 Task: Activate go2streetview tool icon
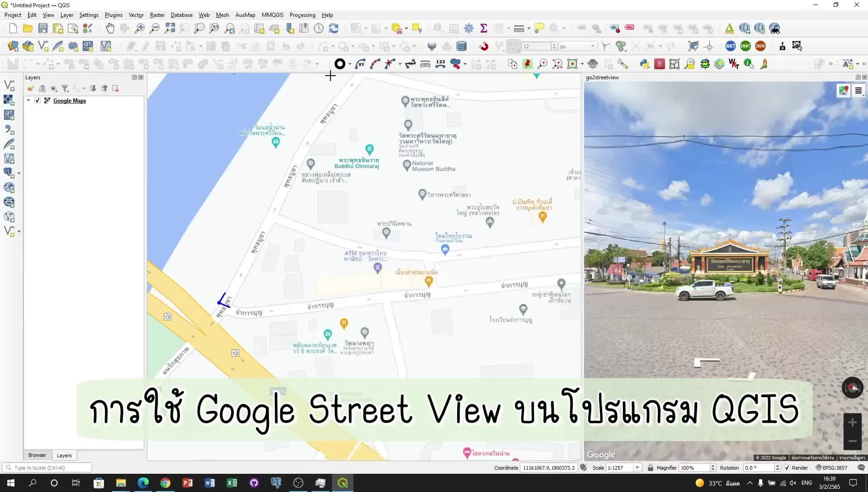click(764, 64)
